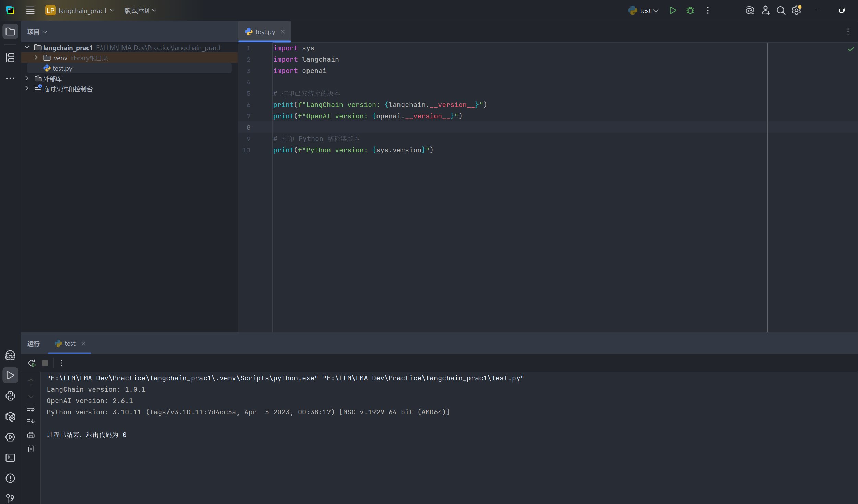This screenshot has width=858, height=504.
Task: Open the main hamburger menu
Action: (30, 11)
